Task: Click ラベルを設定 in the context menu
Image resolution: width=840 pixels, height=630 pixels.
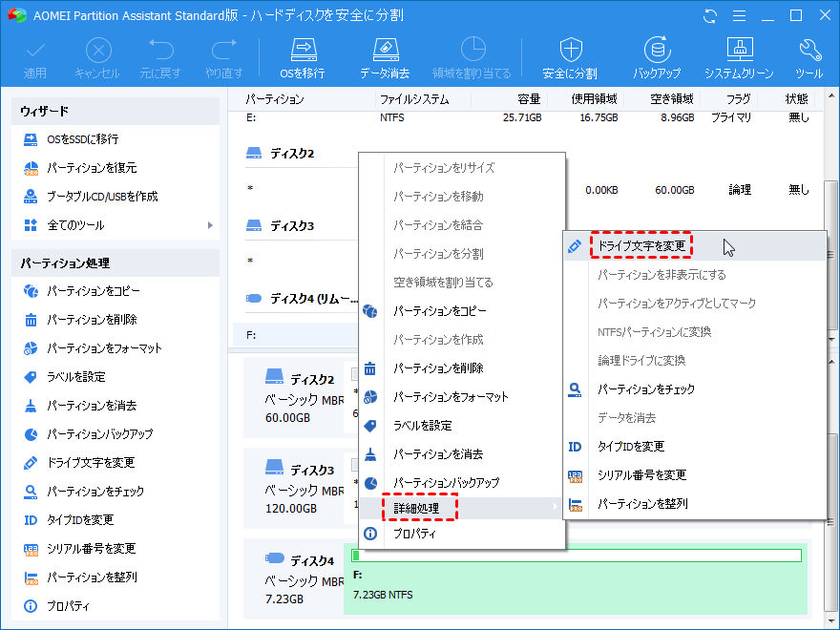Action: tap(462, 426)
